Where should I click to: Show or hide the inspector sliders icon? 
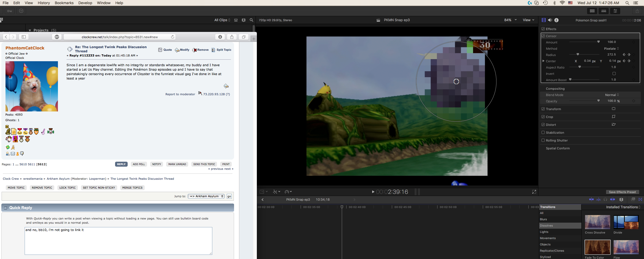point(615,11)
